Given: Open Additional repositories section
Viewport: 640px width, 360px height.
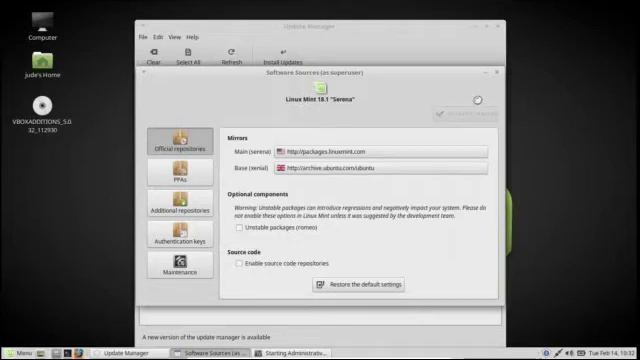Looking at the screenshot, I should coord(180,203).
